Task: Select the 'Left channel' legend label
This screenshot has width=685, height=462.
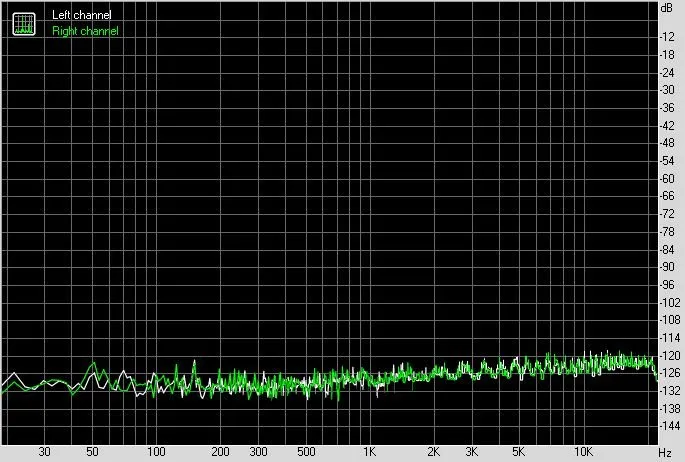Action: point(82,15)
